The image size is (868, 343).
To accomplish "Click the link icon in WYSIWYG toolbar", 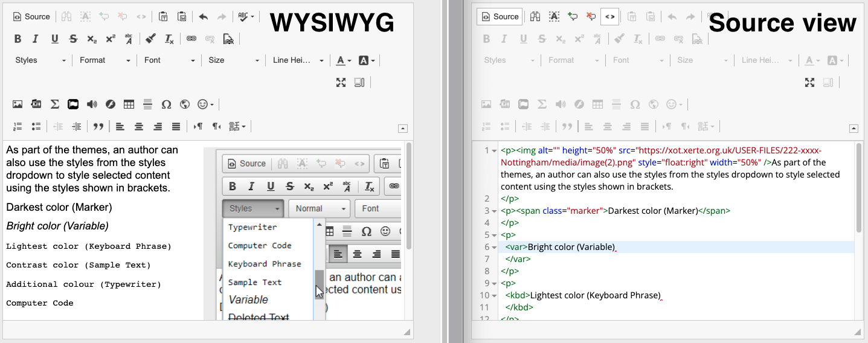I will (x=191, y=39).
